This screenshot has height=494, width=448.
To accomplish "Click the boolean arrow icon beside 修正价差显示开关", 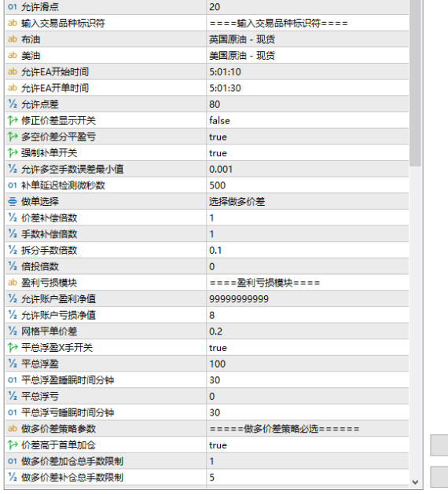I will [x=13, y=120].
